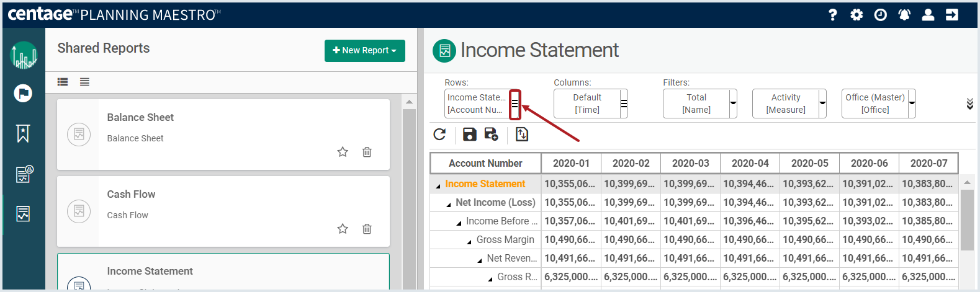Open the user profile icon
Viewport: 980px width, 292px height.
(928, 15)
